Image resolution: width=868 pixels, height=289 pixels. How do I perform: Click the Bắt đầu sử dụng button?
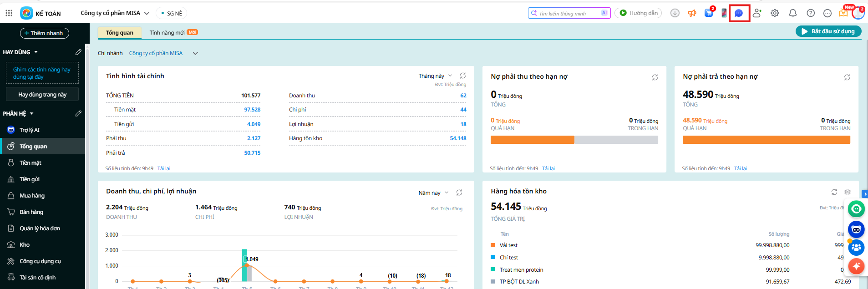coord(828,31)
